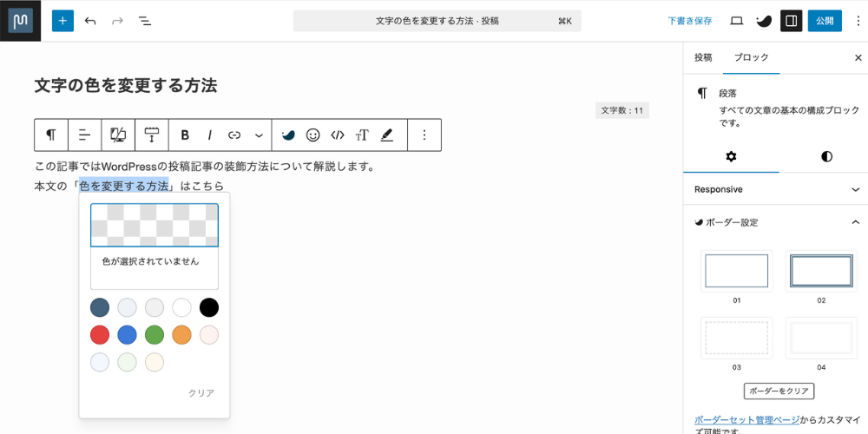868x434 pixels.
Task: Click the block inserter plus button
Action: pyautogui.click(x=62, y=21)
